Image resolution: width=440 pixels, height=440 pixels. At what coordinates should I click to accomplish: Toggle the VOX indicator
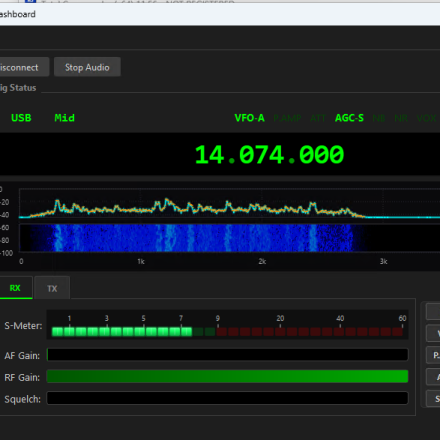coord(426,118)
